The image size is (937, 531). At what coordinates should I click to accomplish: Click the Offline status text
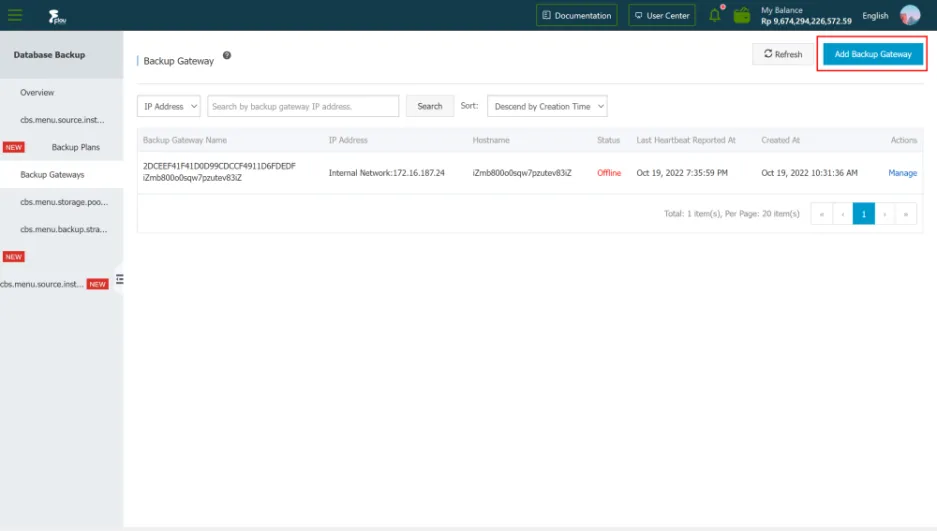point(609,173)
